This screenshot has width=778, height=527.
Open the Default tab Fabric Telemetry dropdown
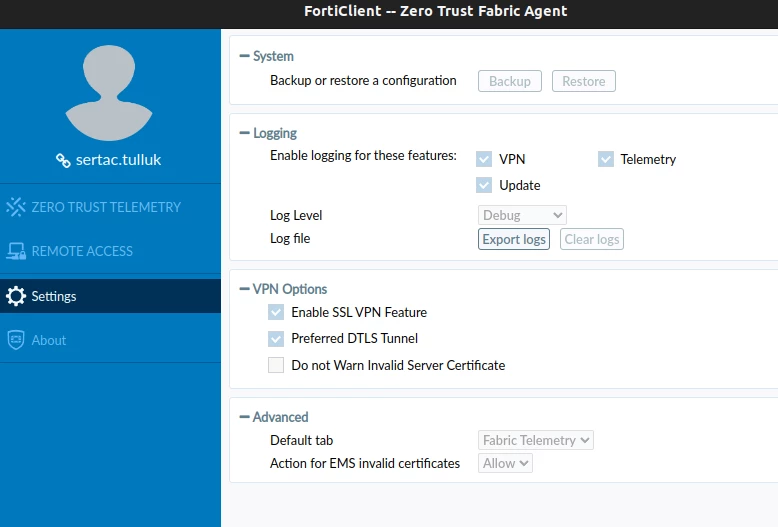click(x=535, y=440)
